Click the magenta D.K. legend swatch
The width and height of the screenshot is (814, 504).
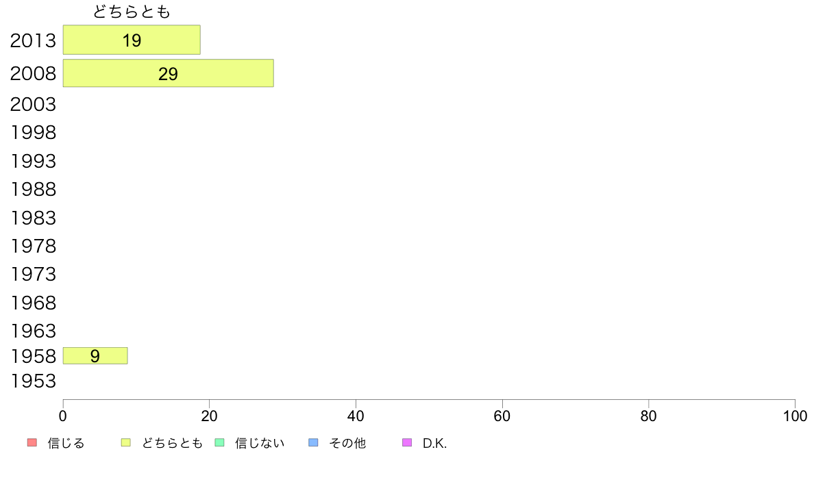[407, 442]
